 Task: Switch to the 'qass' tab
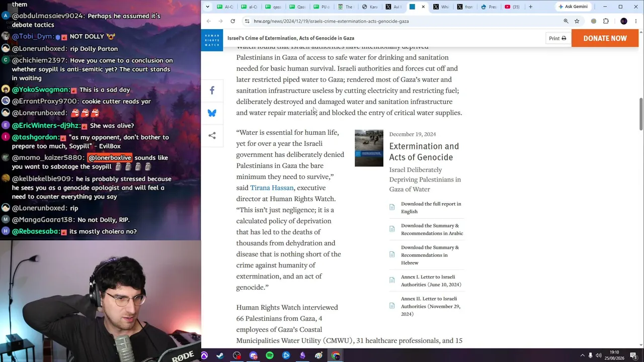[274, 7]
